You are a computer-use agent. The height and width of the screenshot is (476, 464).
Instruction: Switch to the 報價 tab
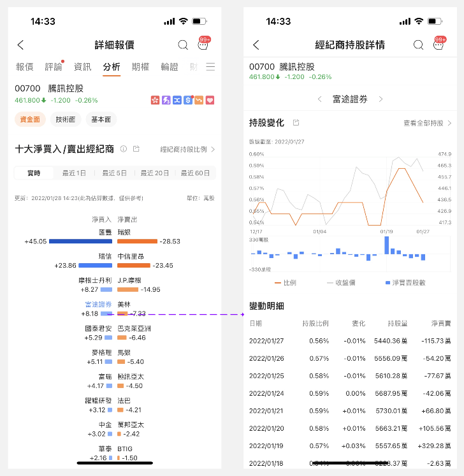(25, 67)
